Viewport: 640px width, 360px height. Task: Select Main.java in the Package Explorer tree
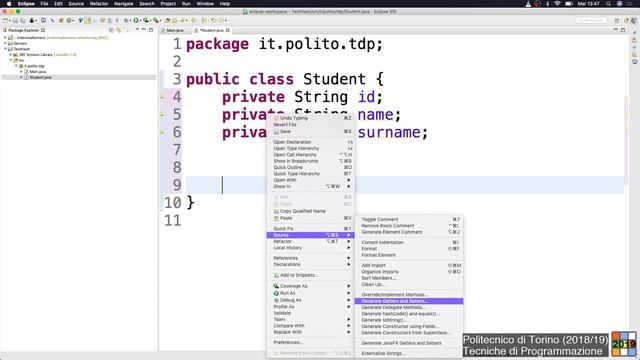[37, 72]
